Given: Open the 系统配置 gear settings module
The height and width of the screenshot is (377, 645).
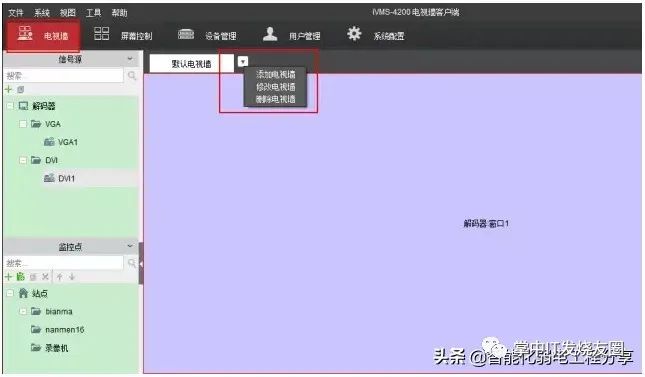Looking at the screenshot, I should pyautogui.click(x=375, y=35).
